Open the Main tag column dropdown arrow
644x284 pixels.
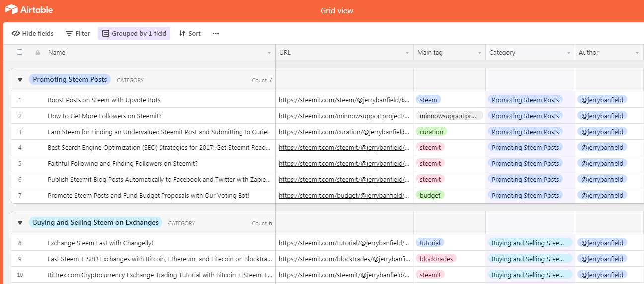pyautogui.click(x=480, y=53)
